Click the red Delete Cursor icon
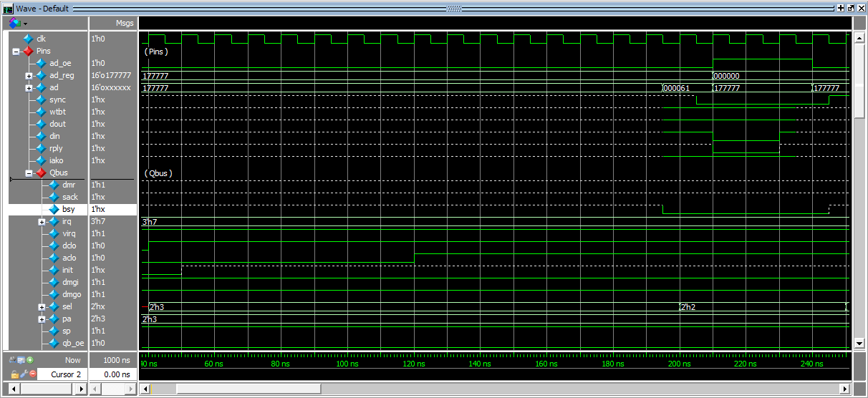The height and width of the screenshot is (398, 868). click(x=33, y=374)
